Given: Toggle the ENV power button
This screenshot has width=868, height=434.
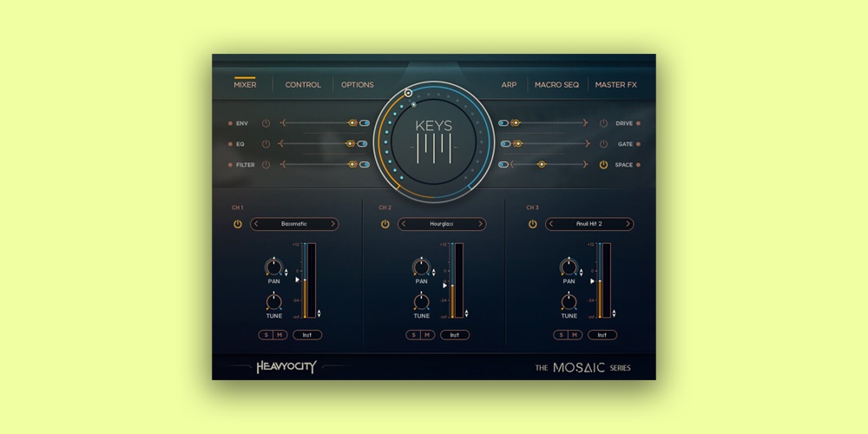Looking at the screenshot, I should point(266,123).
